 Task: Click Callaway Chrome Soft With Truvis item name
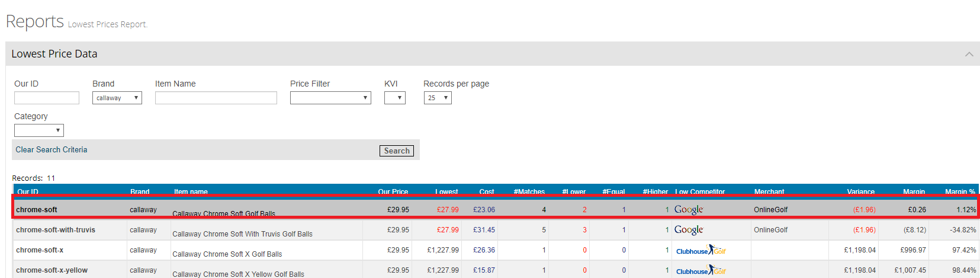242,234
